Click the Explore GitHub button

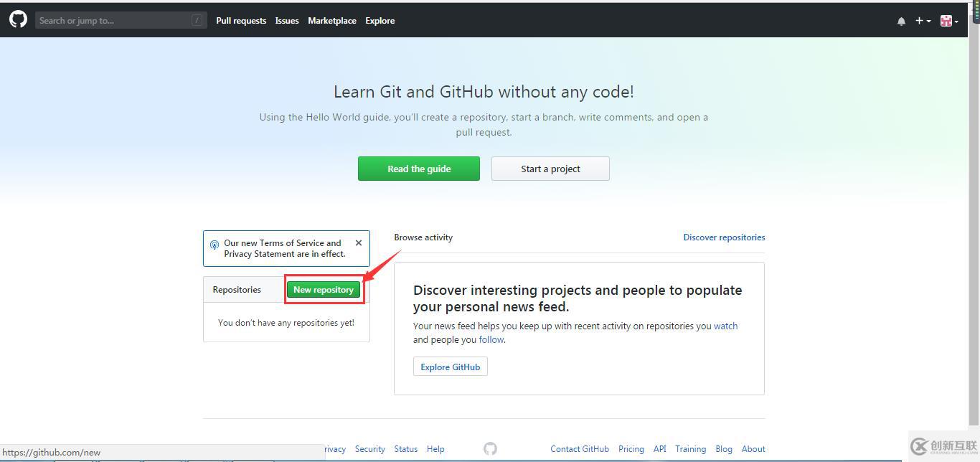coord(451,367)
